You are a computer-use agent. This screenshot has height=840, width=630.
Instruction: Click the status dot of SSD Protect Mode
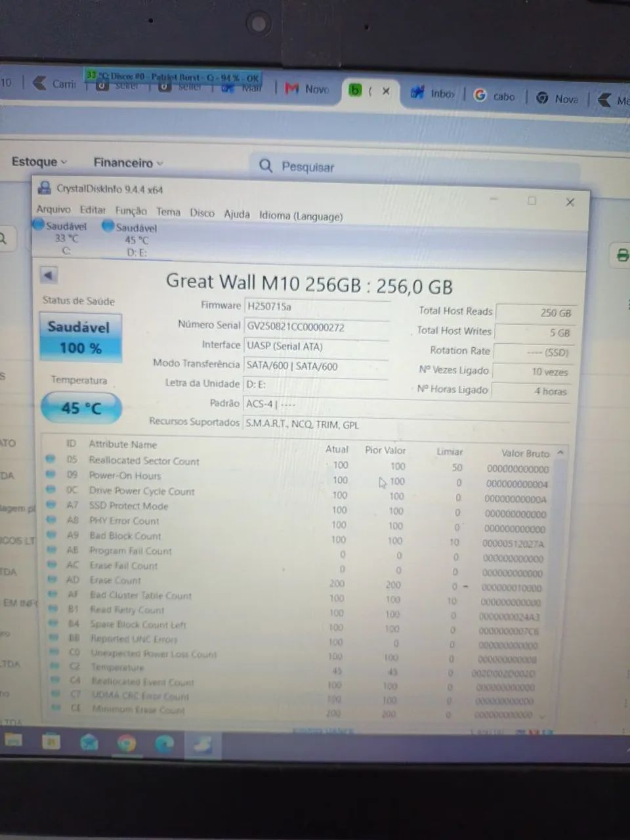51,504
